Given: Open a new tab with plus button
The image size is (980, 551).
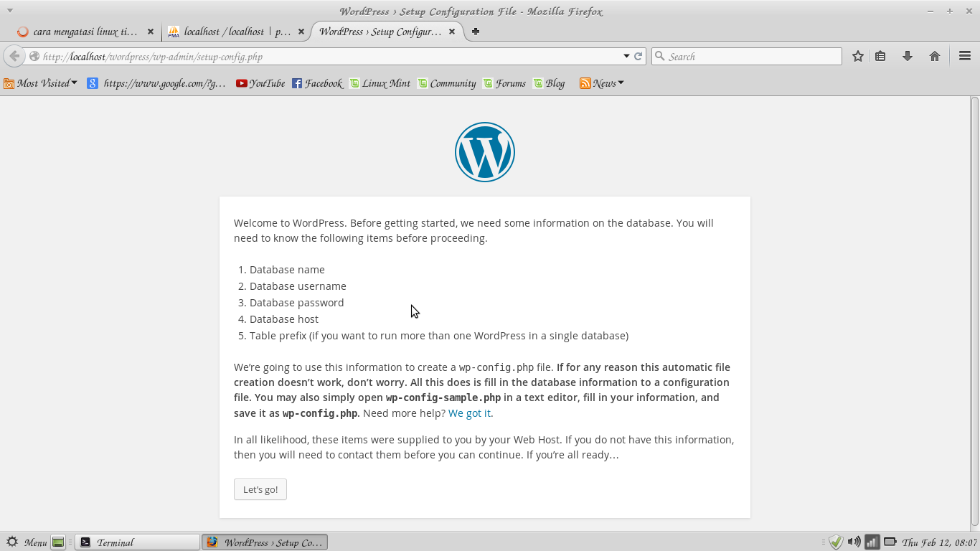Looking at the screenshot, I should click(x=475, y=32).
